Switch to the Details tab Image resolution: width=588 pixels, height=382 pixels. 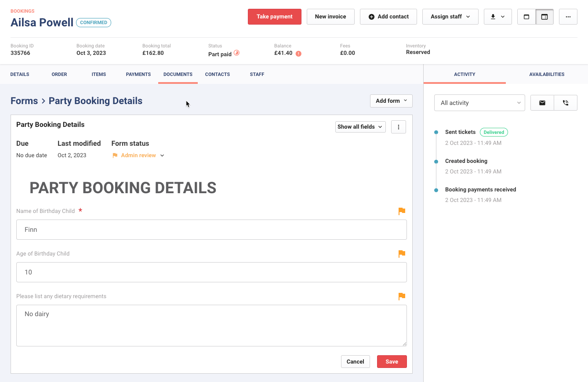tap(20, 74)
